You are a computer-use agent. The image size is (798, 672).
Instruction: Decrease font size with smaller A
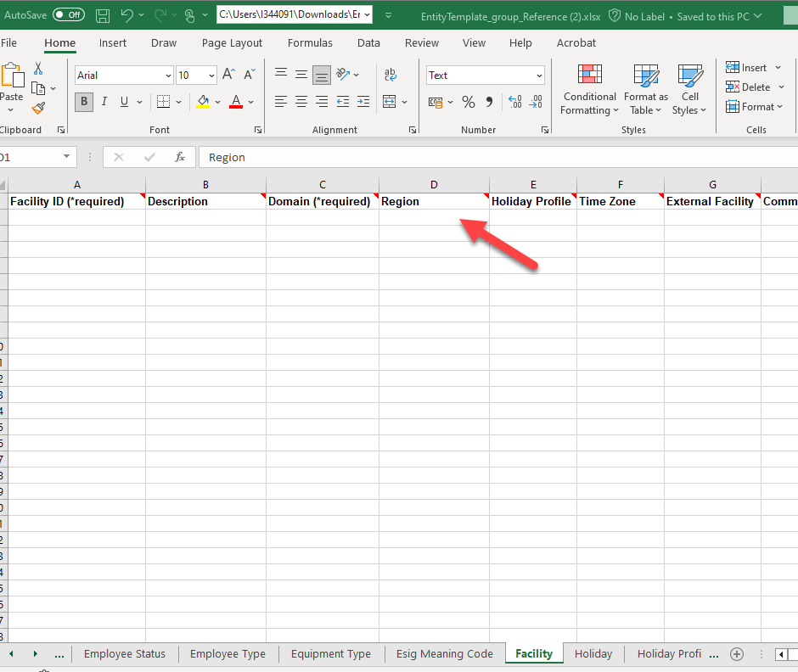click(250, 75)
